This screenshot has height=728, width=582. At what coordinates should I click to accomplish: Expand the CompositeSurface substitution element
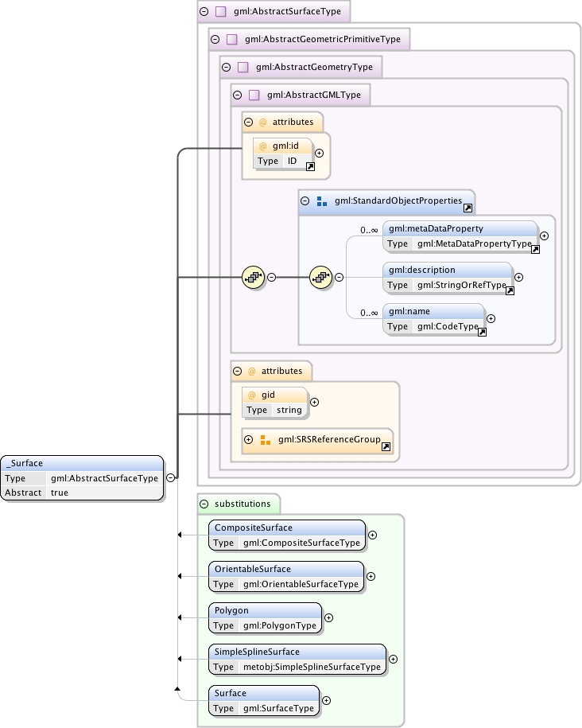[x=372, y=535]
